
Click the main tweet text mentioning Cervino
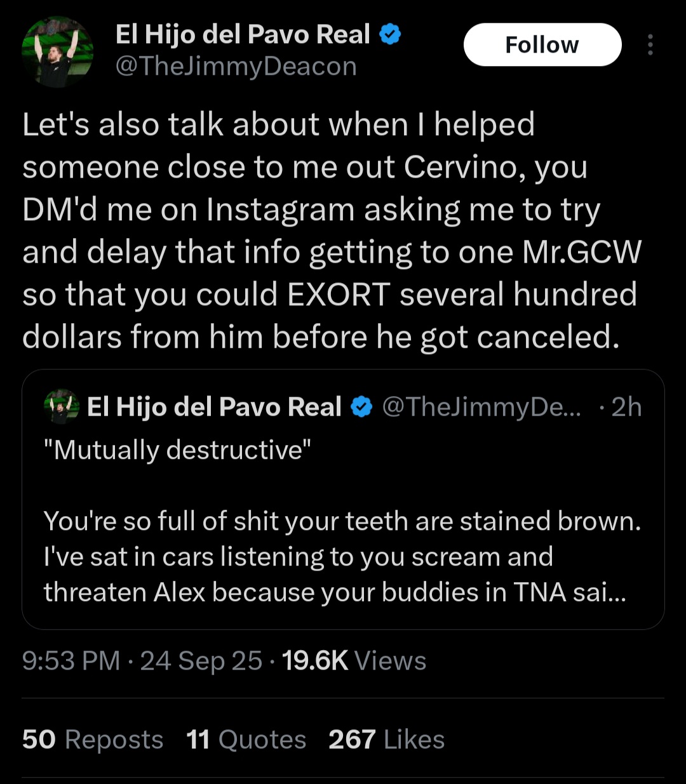pos(330,230)
